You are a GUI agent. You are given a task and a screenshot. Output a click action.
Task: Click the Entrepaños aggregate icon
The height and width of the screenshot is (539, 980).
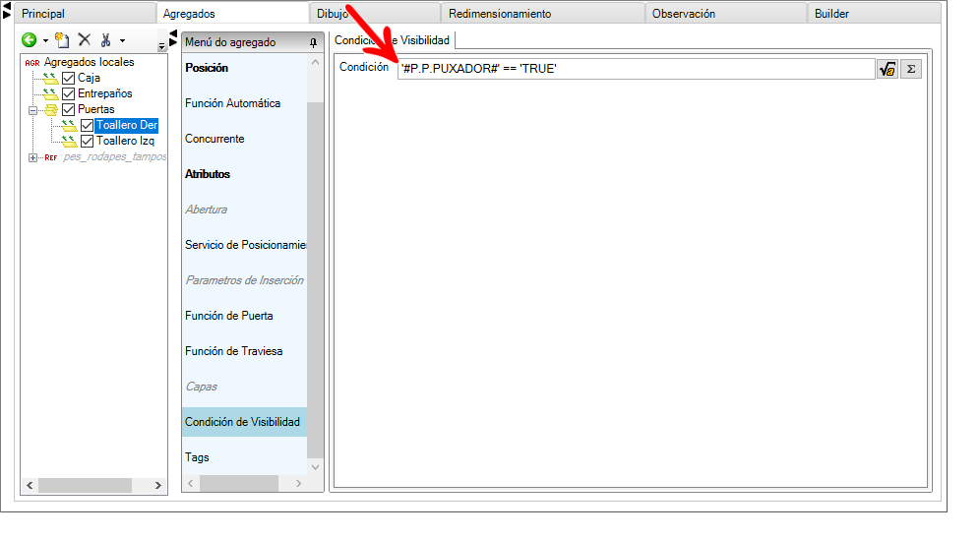pos(50,93)
